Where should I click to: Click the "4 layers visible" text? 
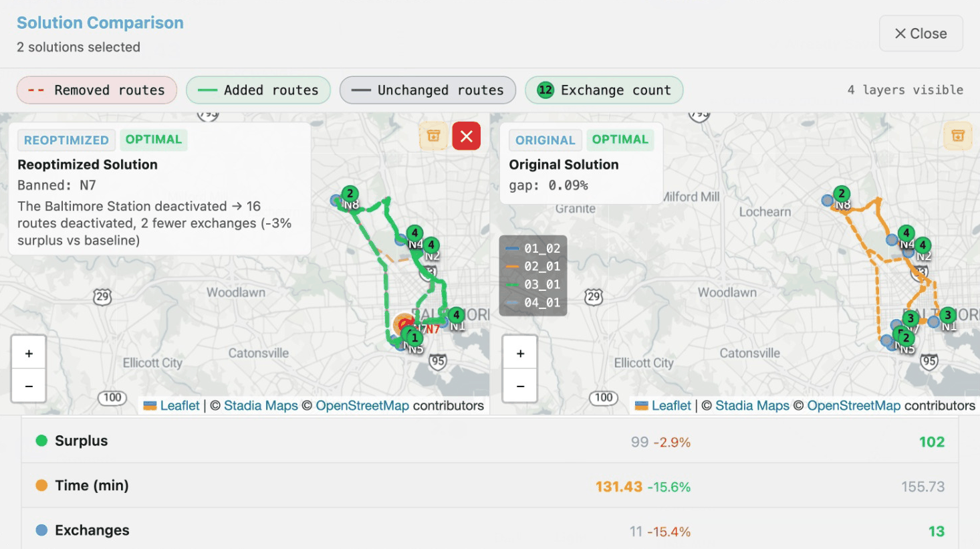click(x=905, y=90)
